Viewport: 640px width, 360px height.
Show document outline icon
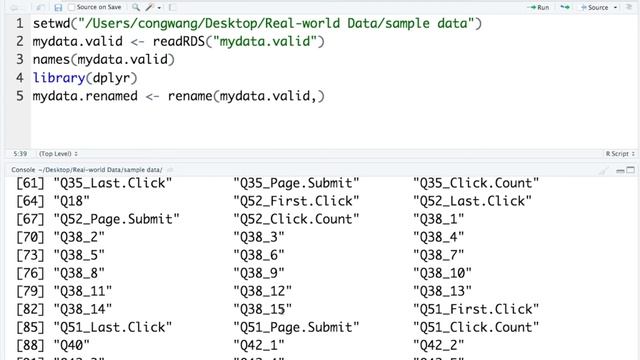click(x=629, y=7)
